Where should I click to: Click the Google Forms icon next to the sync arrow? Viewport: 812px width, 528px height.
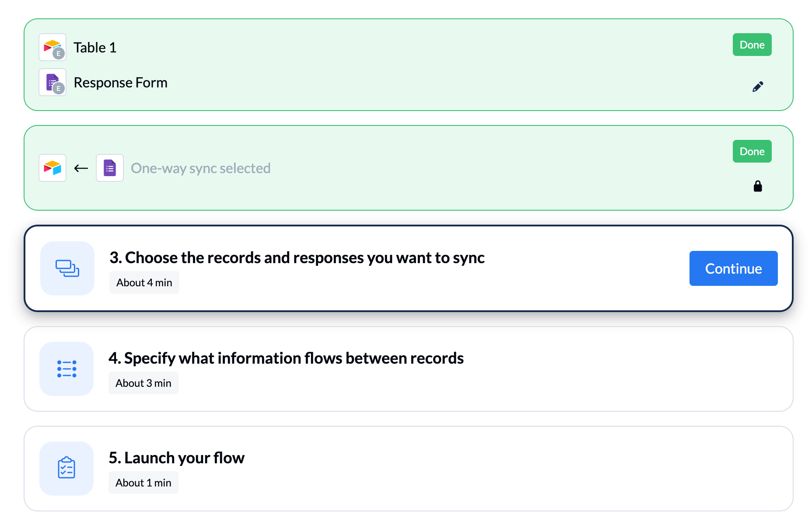pyautogui.click(x=109, y=167)
